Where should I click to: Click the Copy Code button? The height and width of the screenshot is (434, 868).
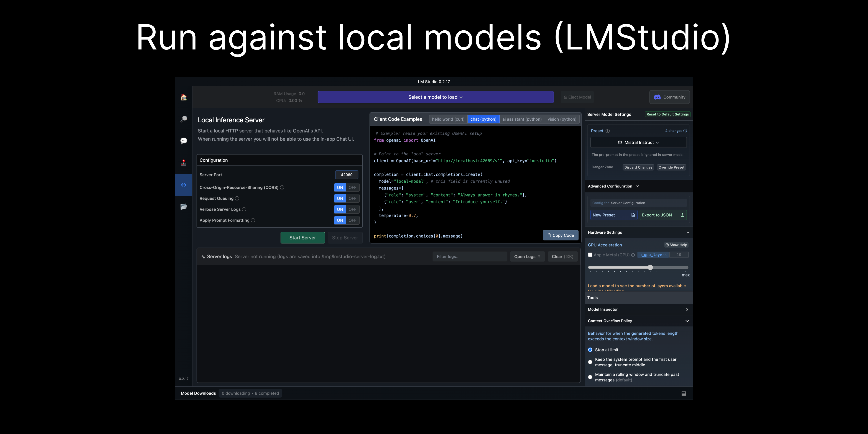[560, 235]
